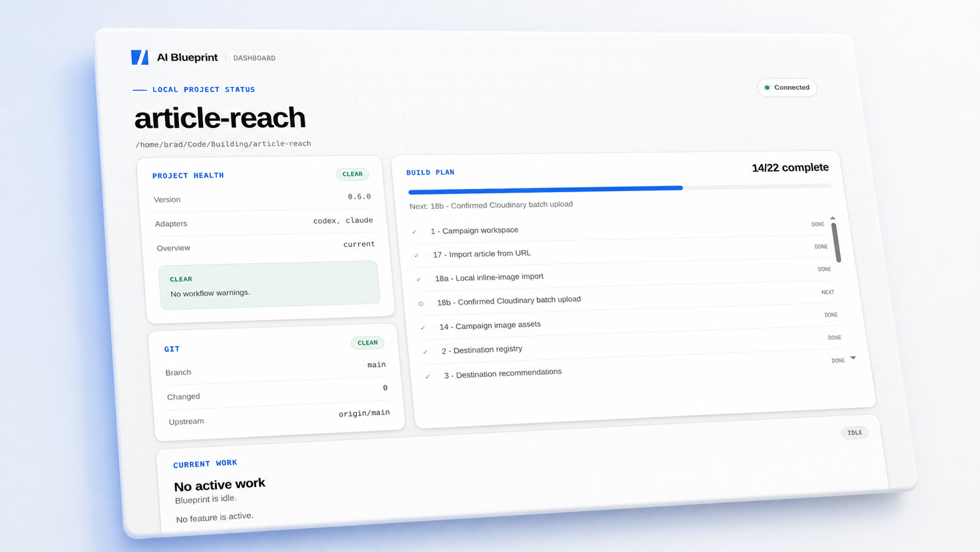Click the checkmark beside 14 - Campaign image assets
The height and width of the screenshot is (552, 980).
423,327
